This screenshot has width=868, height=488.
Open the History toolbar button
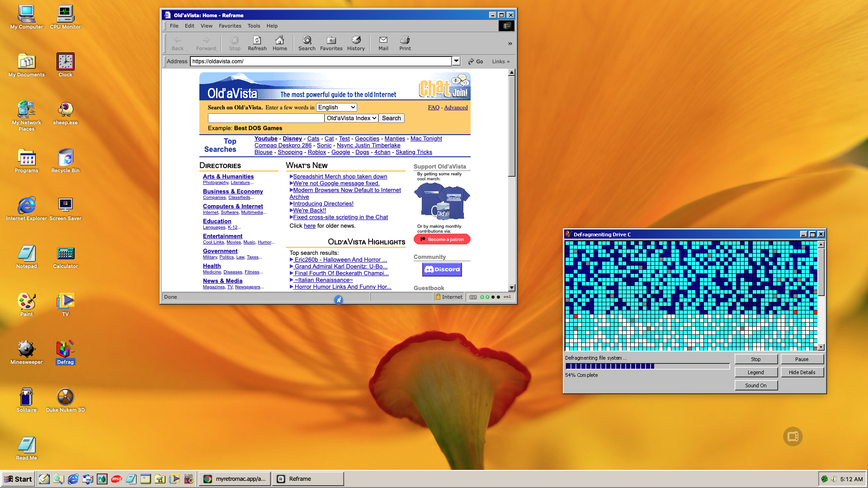(356, 43)
